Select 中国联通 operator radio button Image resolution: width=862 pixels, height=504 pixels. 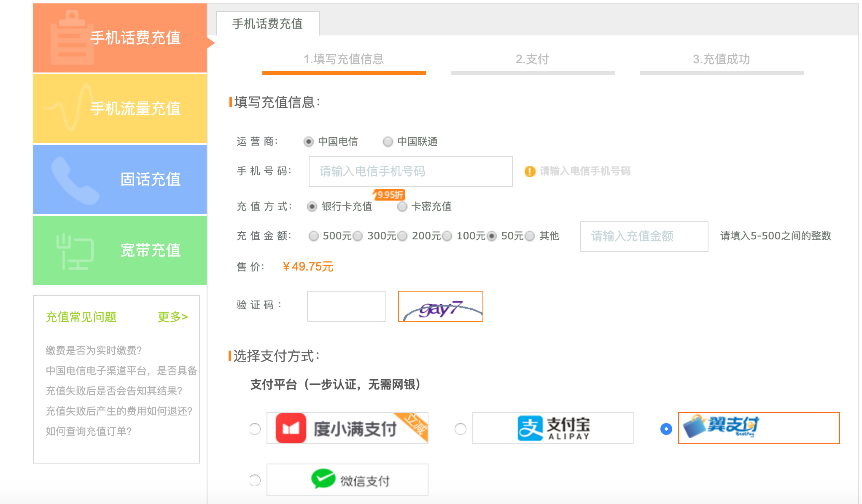[388, 142]
